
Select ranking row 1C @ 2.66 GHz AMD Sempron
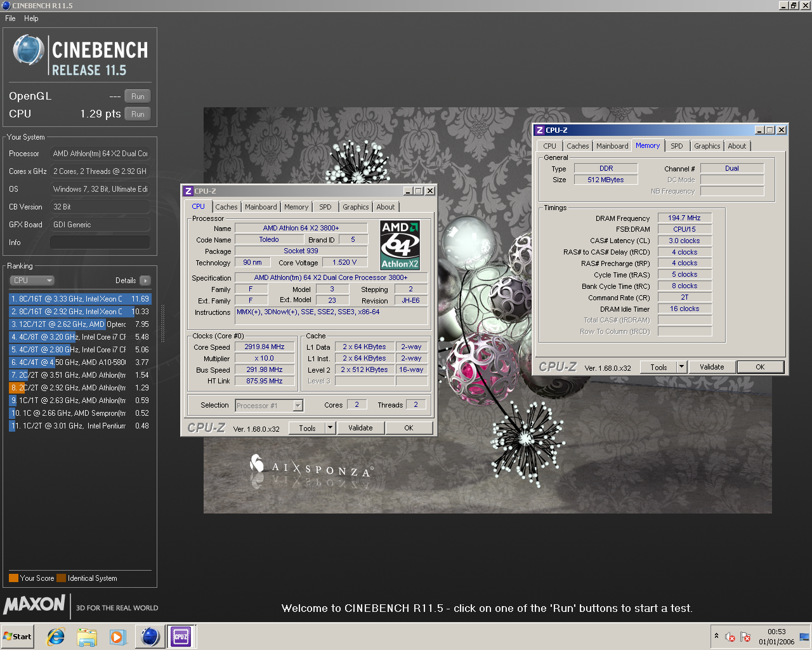tap(80, 413)
